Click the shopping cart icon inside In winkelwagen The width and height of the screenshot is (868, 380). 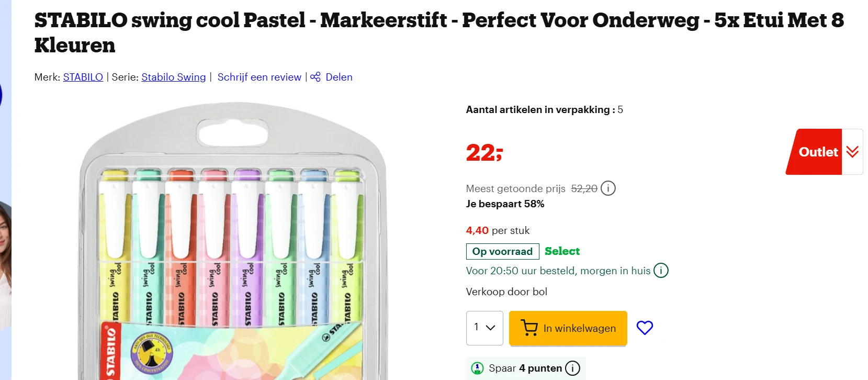pyautogui.click(x=529, y=328)
